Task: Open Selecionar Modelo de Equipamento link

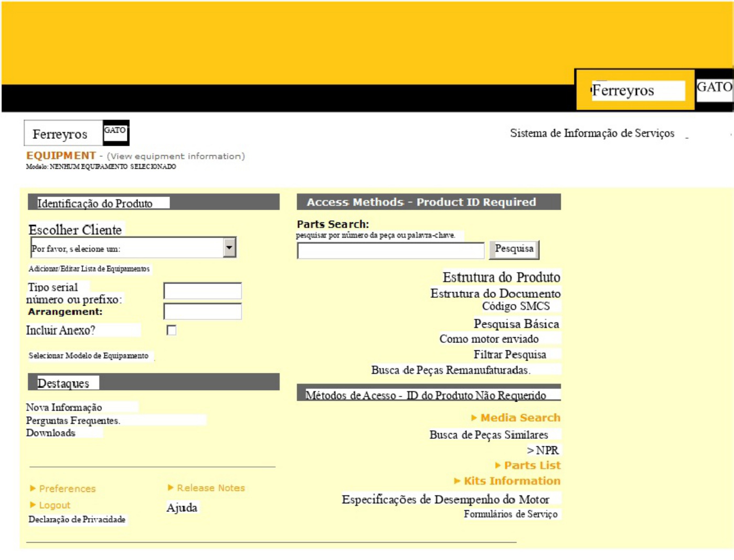Action: (89, 356)
